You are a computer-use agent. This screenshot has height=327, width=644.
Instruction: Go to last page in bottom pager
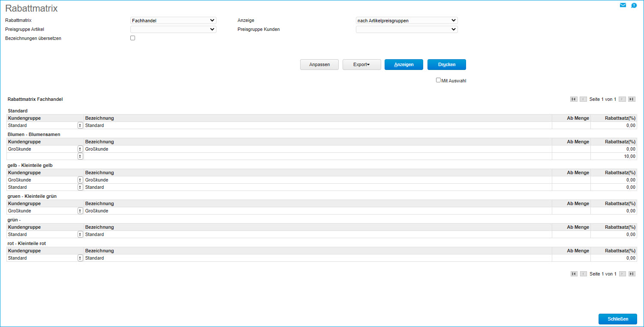click(632, 274)
